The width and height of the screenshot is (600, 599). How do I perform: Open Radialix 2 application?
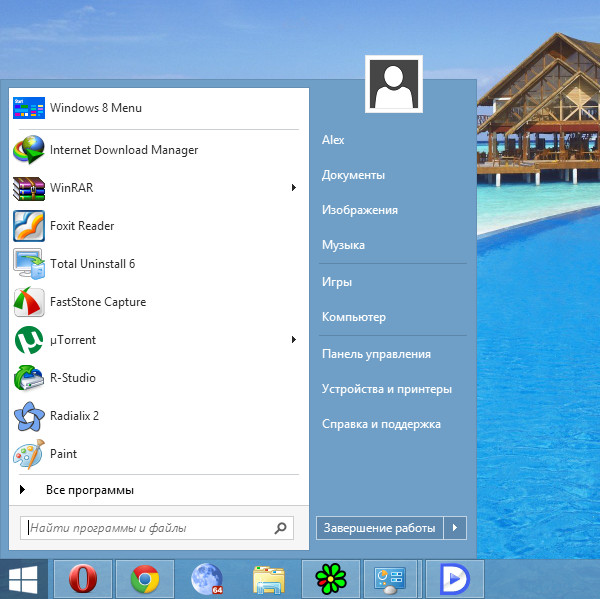(74, 416)
